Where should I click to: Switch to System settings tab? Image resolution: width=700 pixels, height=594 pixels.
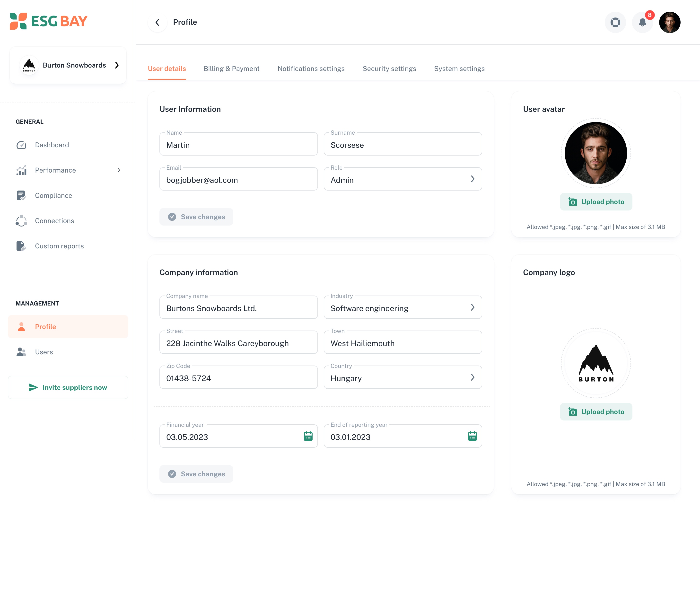tap(460, 69)
